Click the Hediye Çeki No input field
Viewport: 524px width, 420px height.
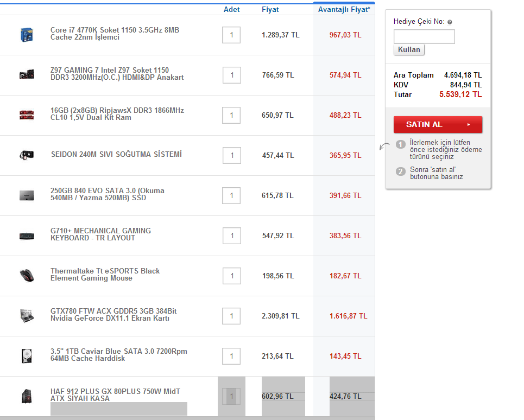click(424, 37)
